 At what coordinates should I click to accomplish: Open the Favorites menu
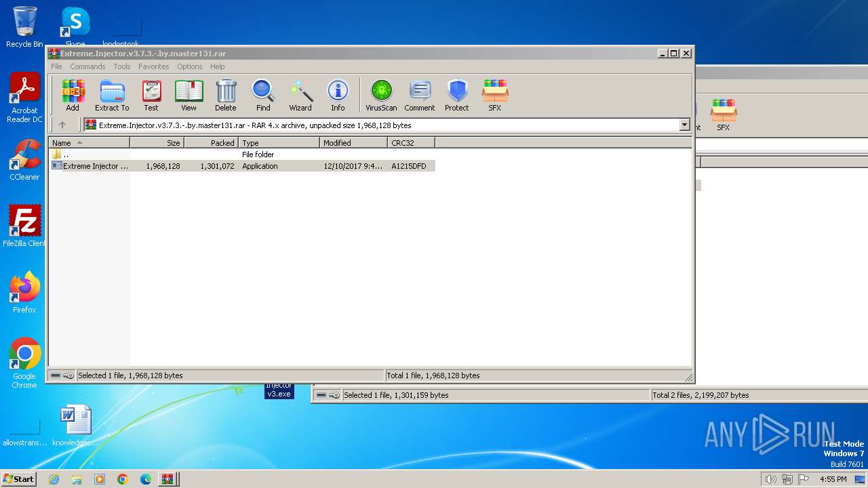tap(154, 66)
